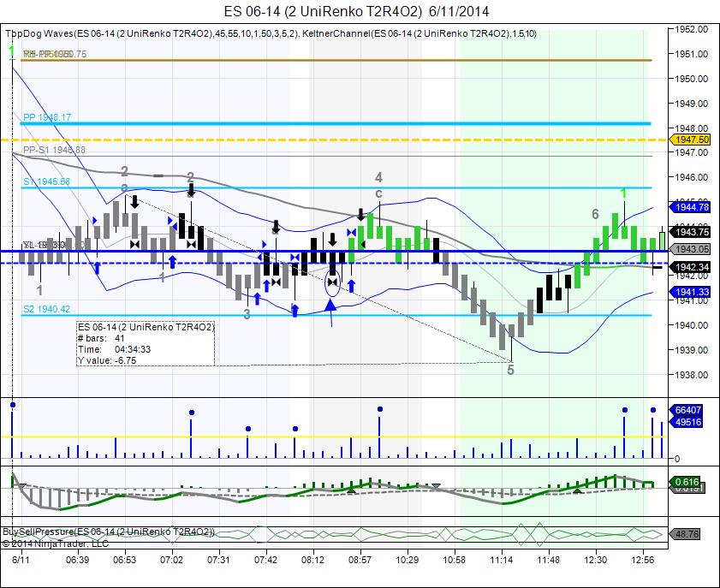Select the 49516 volume value marker

coord(688,422)
